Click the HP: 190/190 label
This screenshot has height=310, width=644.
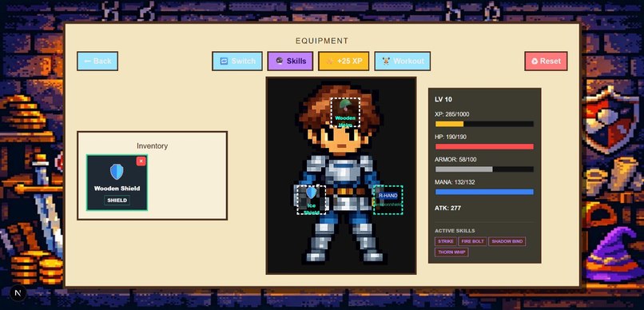point(451,137)
